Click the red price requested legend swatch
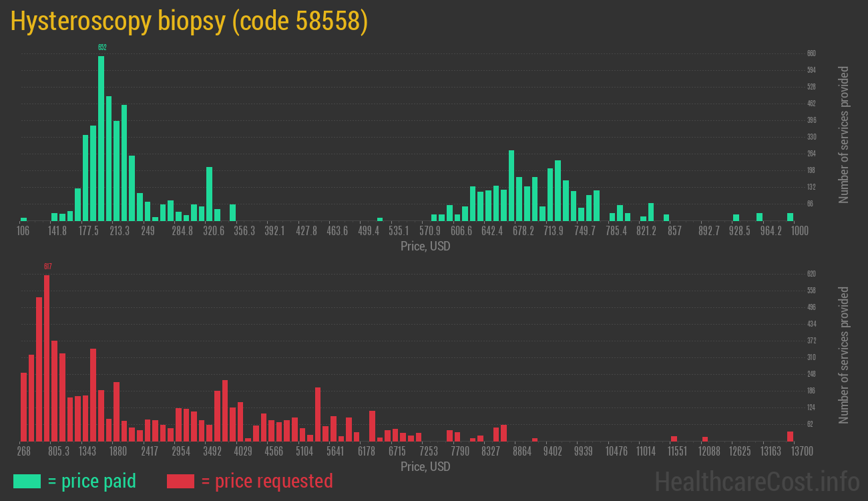This screenshot has height=501, width=868. [x=180, y=481]
